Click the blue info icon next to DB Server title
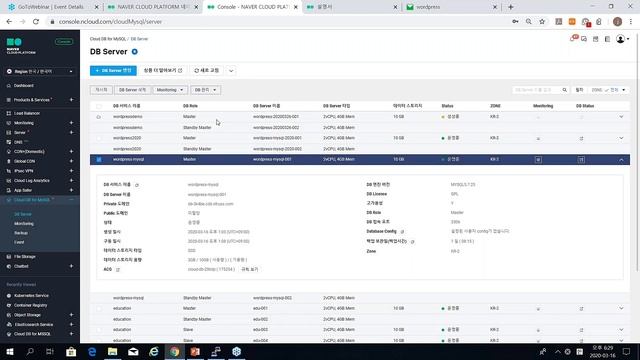The image size is (640, 360). coord(134,52)
